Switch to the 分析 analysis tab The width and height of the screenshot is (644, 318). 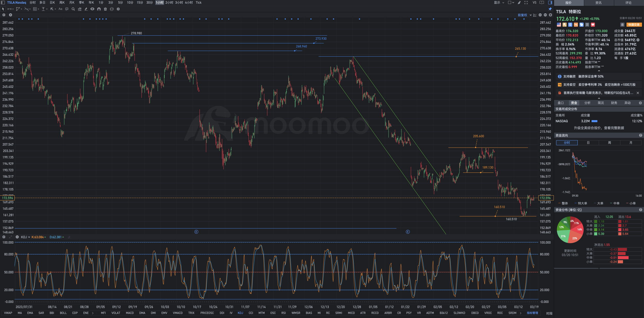(587, 103)
